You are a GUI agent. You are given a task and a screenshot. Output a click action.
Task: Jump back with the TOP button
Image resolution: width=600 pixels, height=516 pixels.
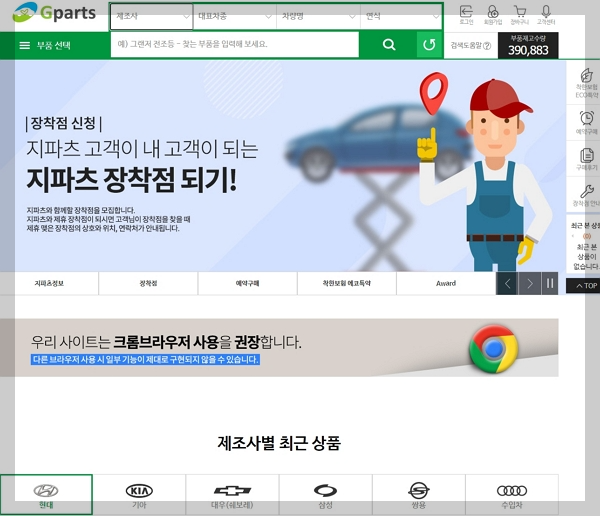[584, 286]
